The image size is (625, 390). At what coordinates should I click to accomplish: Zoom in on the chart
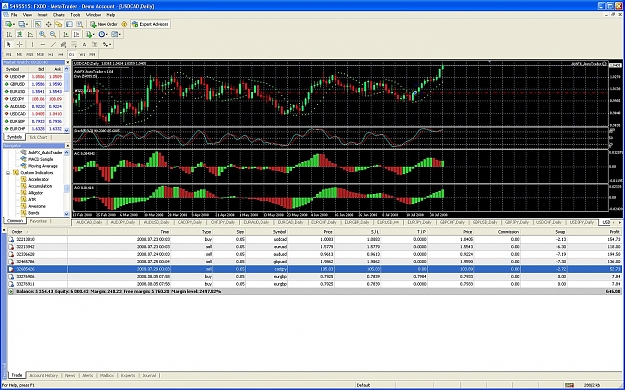coord(42,34)
